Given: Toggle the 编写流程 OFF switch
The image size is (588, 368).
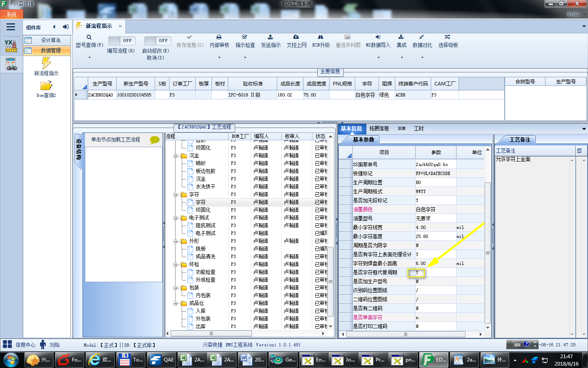Looking at the screenshot, I should coord(123,41).
